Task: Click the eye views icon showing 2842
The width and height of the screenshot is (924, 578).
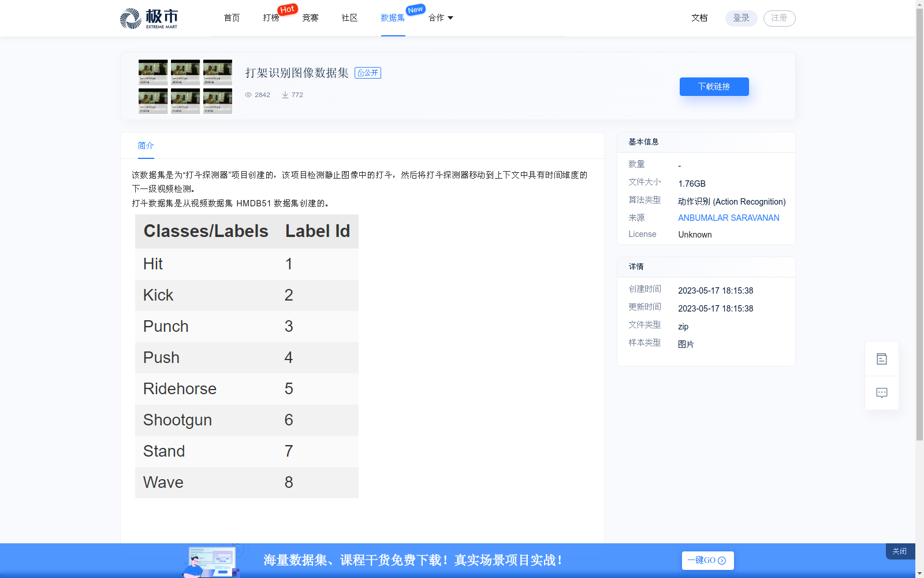Action: click(248, 95)
